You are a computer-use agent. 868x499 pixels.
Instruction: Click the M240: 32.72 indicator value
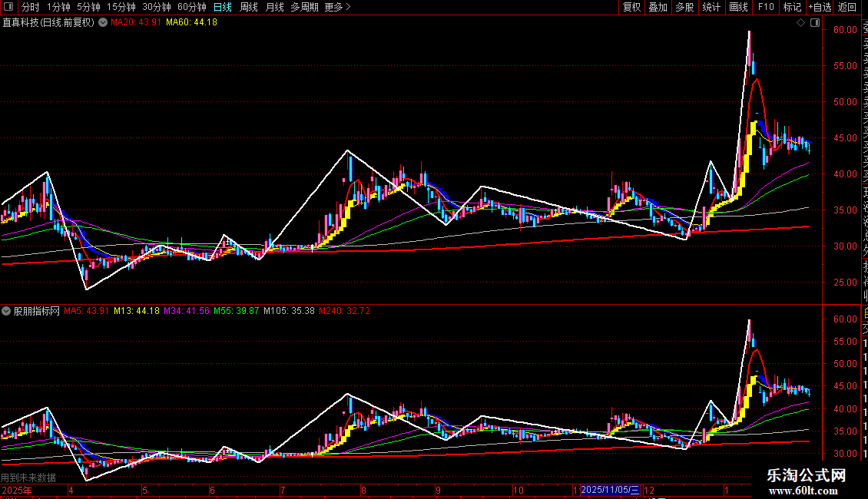pyautogui.click(x=344, y=311)
